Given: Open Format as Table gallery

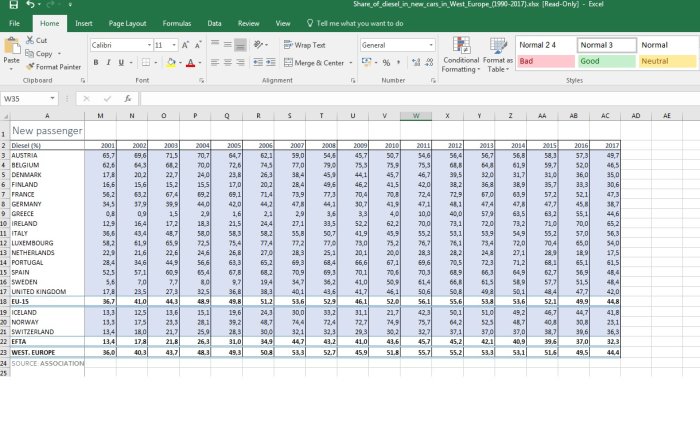Looking at the screenshot, I should tap(498, 54).
